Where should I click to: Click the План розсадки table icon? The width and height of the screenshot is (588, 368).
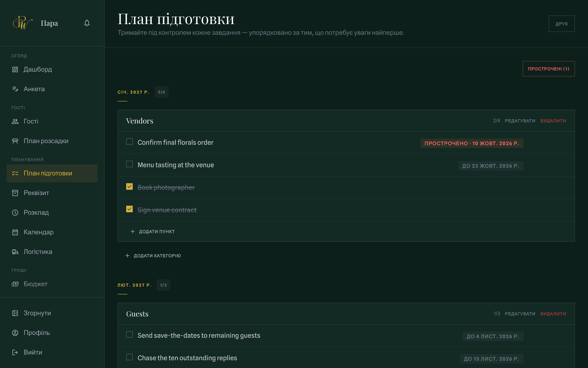15,141
